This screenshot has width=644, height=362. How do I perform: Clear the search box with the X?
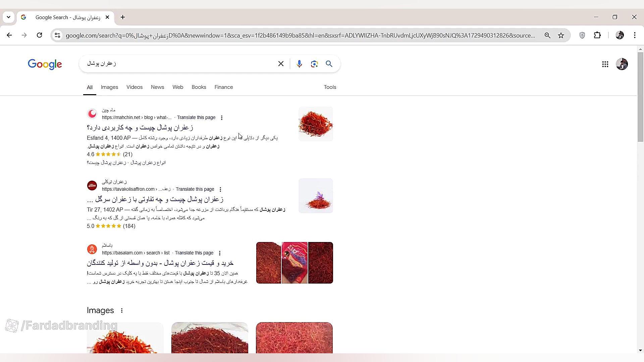[x=281, y=64]
